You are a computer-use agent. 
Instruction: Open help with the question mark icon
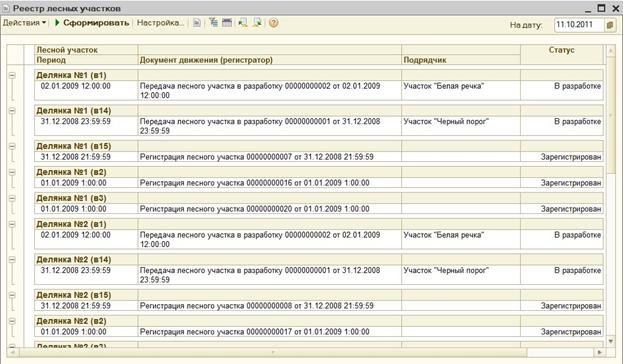pos(273,23)
